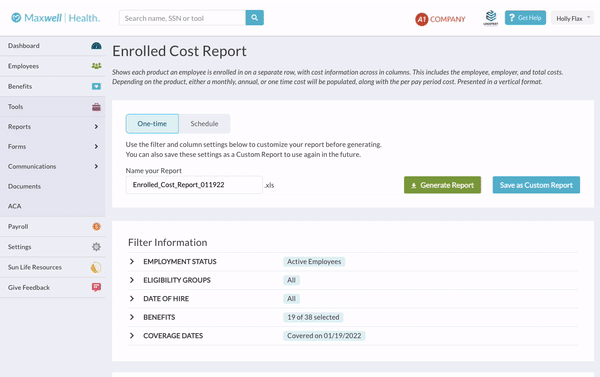Click the Benefits heart icon

[96, 86]
